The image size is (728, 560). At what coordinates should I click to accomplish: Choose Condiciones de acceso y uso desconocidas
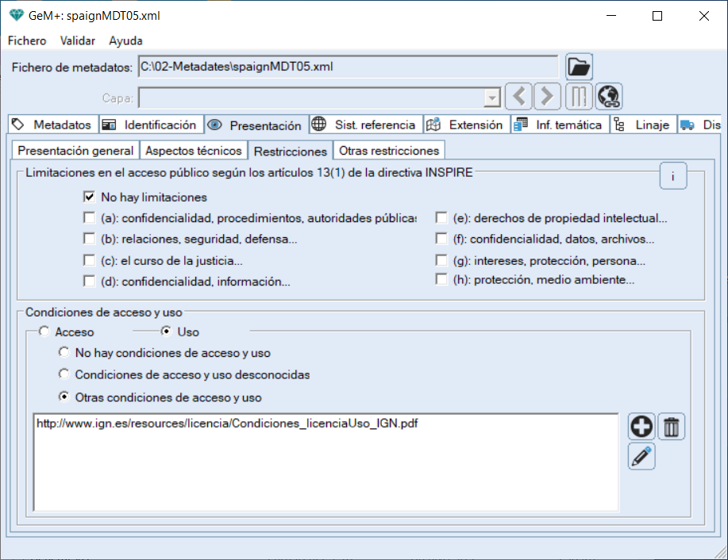[64, 374]
